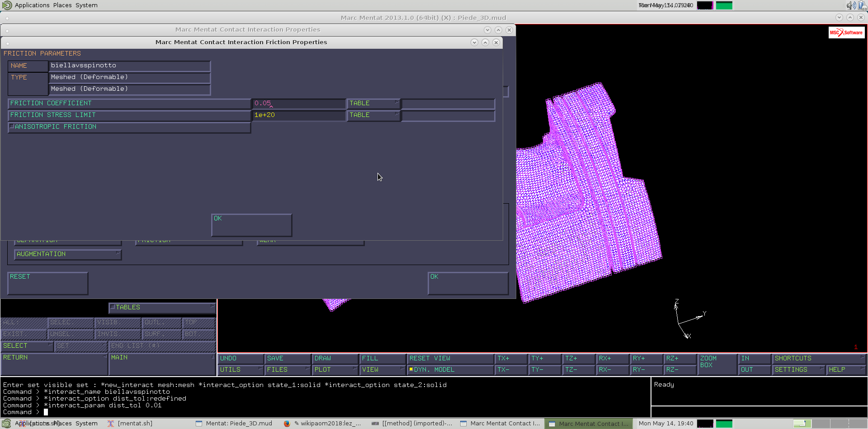Expand the Augmentation menu button

pyautogui.click(x=68, y=255)
